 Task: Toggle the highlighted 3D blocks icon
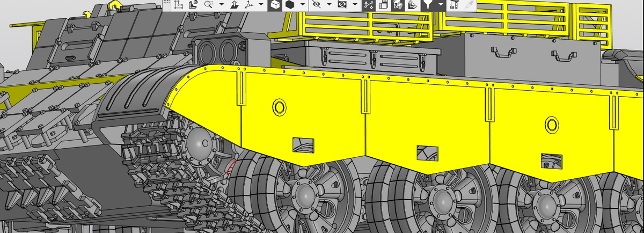point(398,5)
